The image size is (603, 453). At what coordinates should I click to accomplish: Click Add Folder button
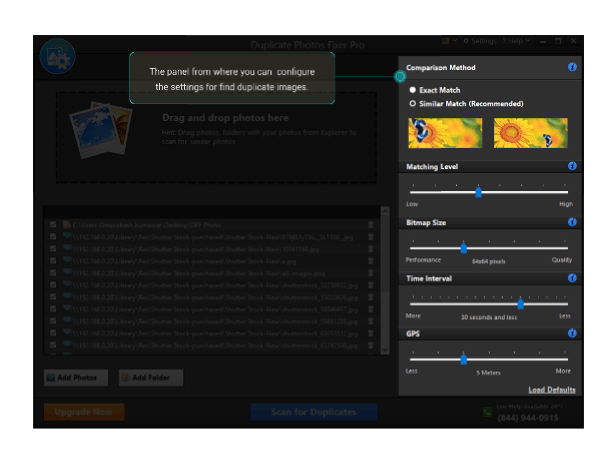coord(151,378)
